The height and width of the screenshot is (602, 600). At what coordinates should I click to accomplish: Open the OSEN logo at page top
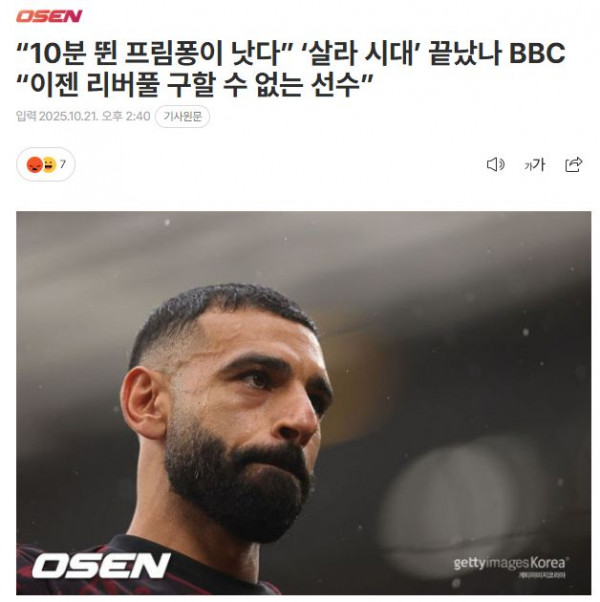[49, 16]
